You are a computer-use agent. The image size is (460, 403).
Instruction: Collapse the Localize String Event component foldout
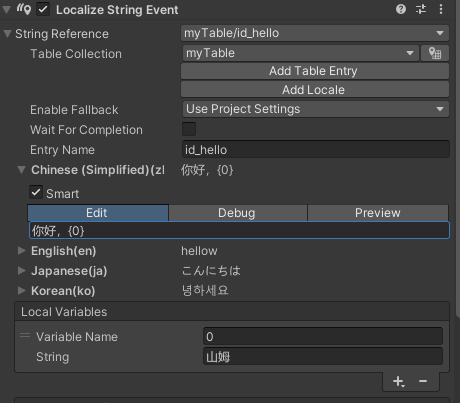pyautogui.click(x=6, y=10)
